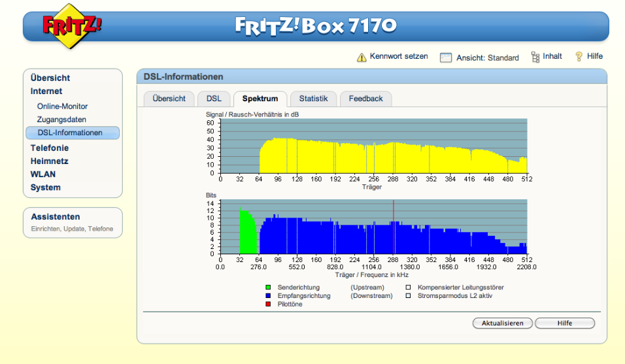Switch to the Statistik tab
Image resolution: width=625 pixels, height=364 pixels.
tap(313, 99)
